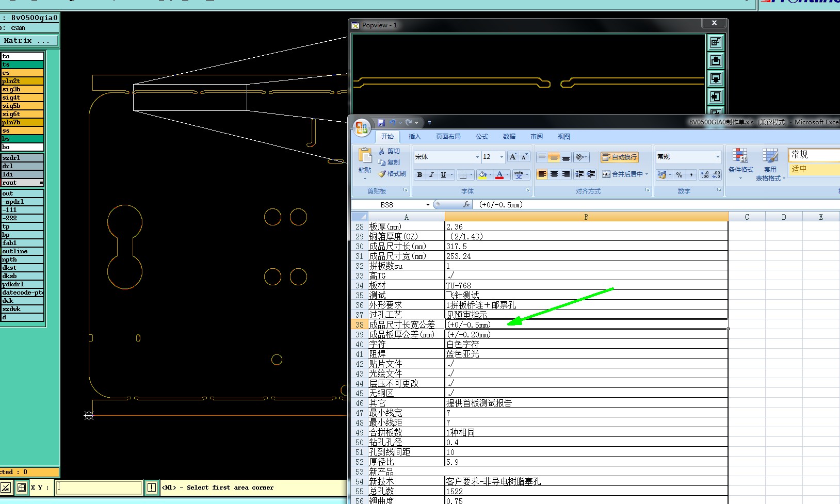The width and height of the screenshot is (840, 504).
Task: Click the Excel Office button
Action: (x=362, y=127)
